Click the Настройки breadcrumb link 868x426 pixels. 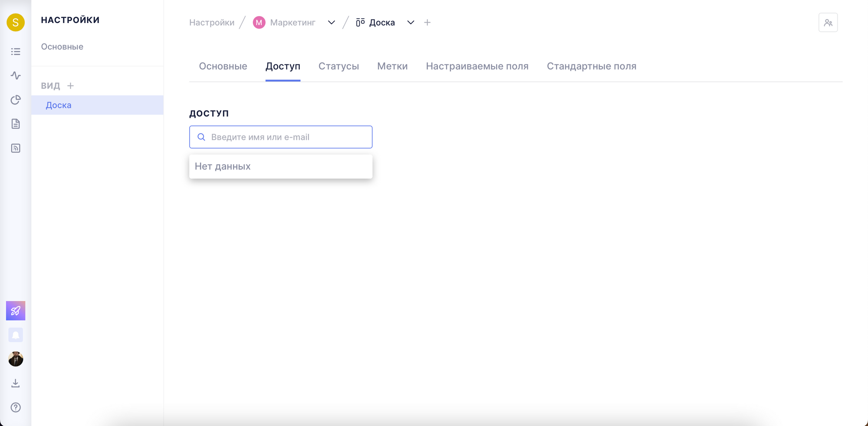point(212,23)
